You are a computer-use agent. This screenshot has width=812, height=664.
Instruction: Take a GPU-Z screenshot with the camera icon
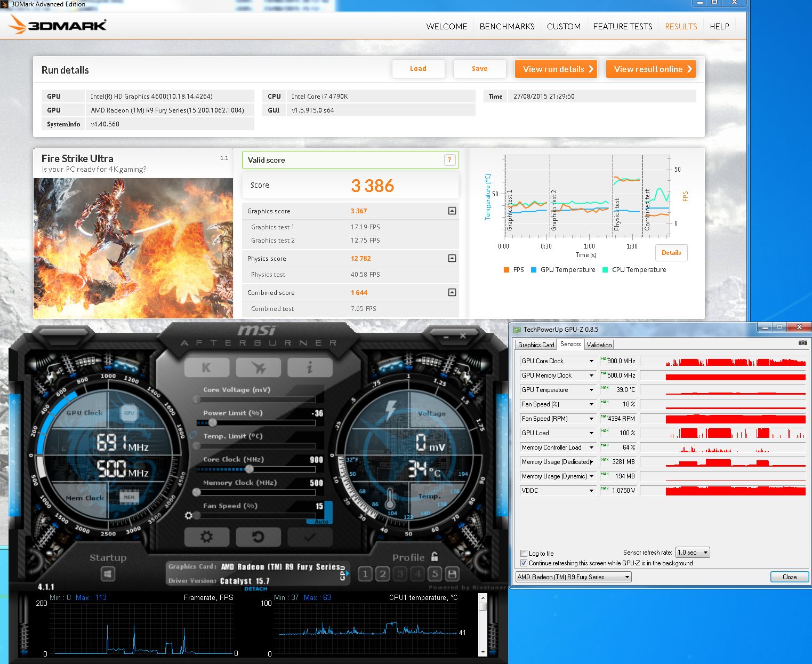[802, 343]
